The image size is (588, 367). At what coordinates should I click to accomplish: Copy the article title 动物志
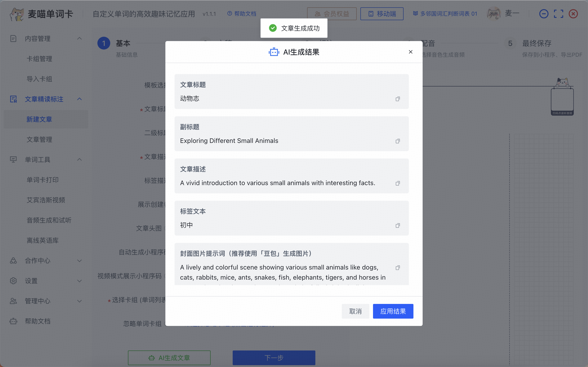[x=398, y=99]
